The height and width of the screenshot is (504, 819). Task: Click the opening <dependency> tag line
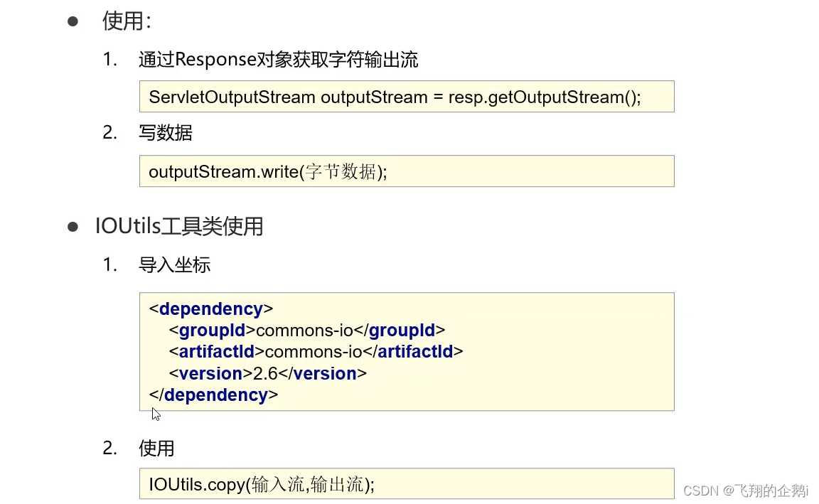tap(211, 309)
